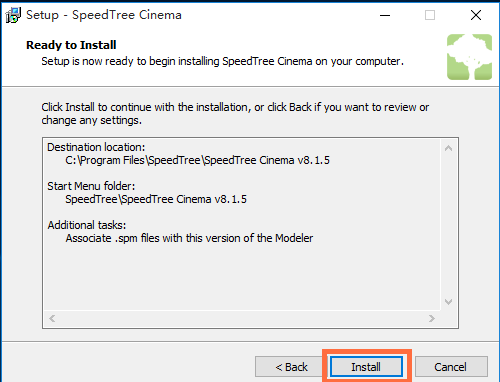Click the summary box scroll down arrow
Viewport: 500px width, 382px height.
point(448,302)
